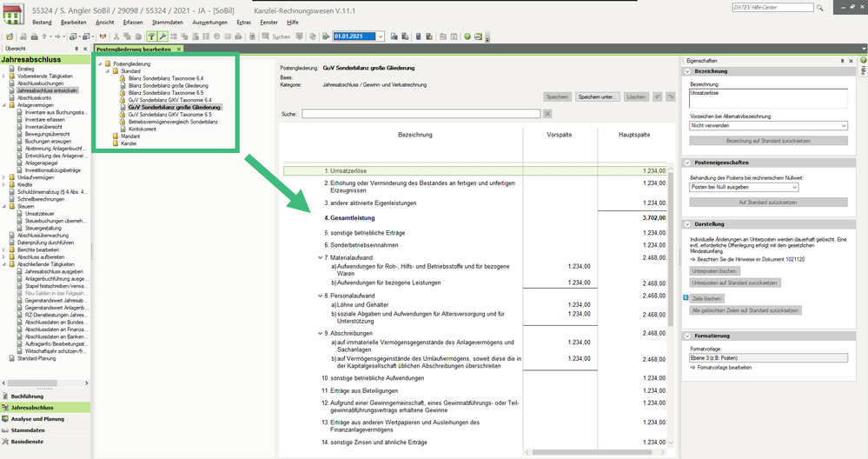Click the open folder icon at toolbar start
Screen dimensions: 868x459
(x=10, y=37)
